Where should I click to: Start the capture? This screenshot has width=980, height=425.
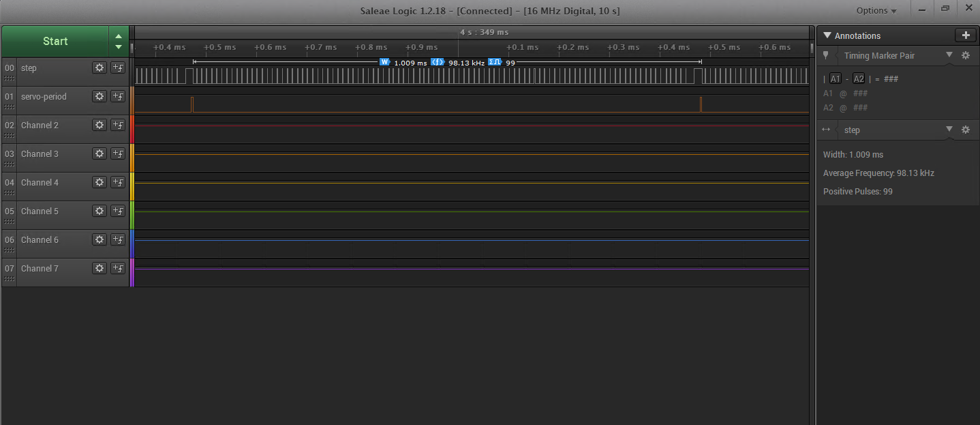coord(55,41)
